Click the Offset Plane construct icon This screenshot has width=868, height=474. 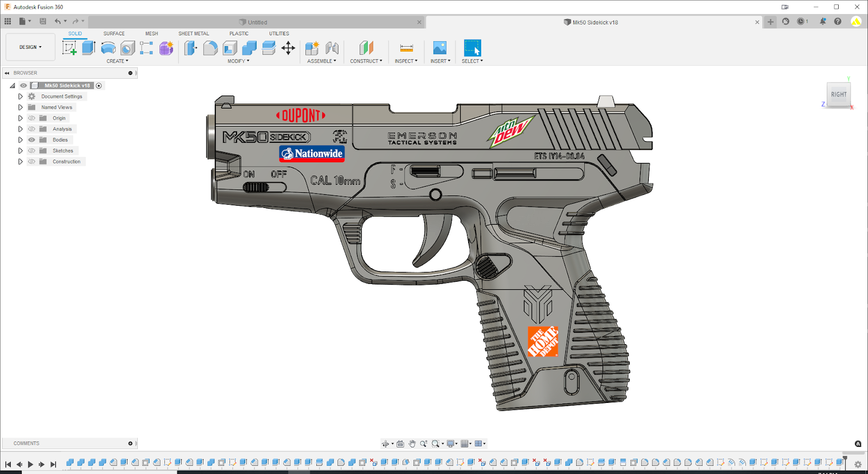[x=366, y=48]
